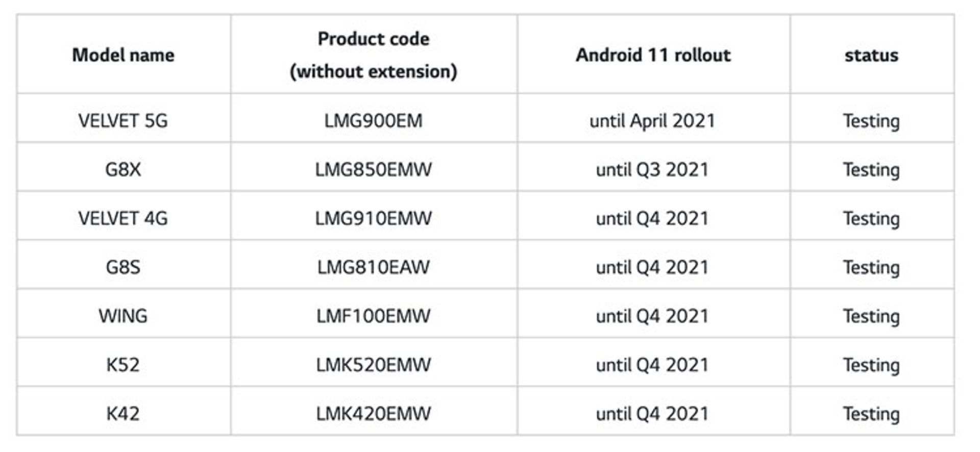Click product code LMG850EMW
Viewport: 980px width, 452px height.
click(373, 169)
